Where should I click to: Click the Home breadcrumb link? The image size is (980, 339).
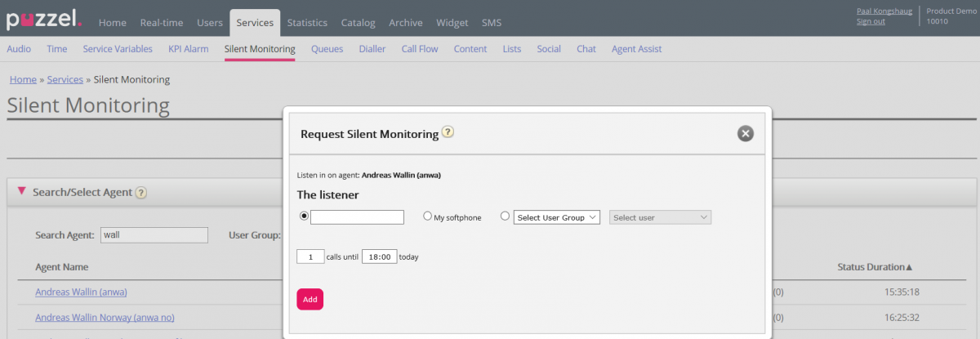(x=23, y=79)
